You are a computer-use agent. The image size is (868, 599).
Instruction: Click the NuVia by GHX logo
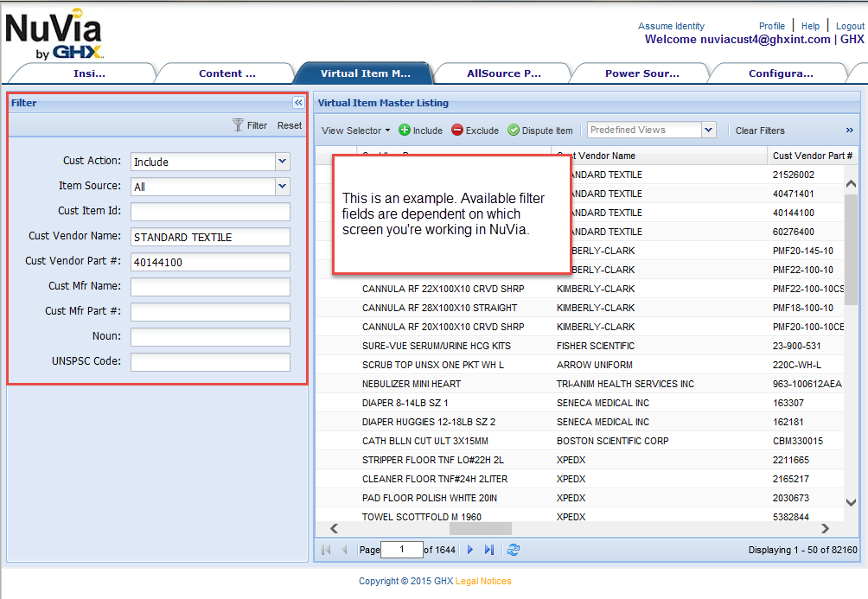(x=53, y=35)
